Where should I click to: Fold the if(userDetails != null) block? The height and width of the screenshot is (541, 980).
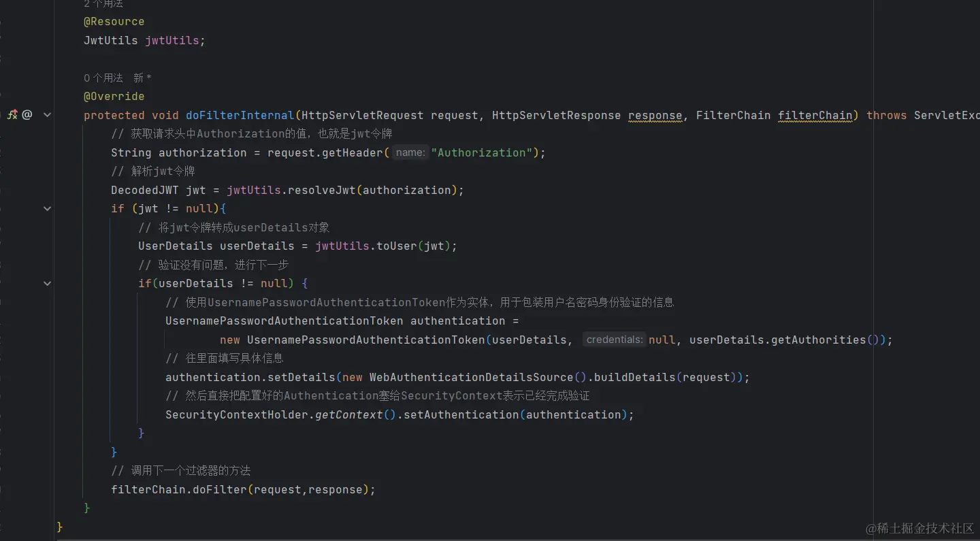[47, 283]
